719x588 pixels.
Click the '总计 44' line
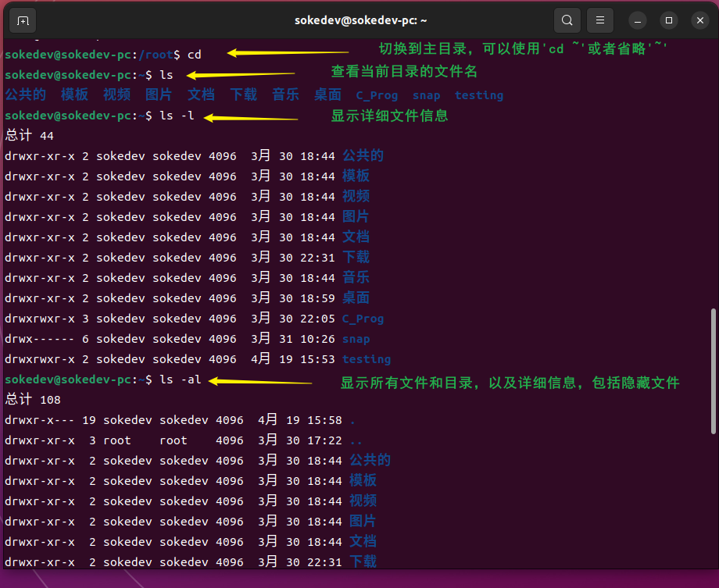click(x=30, y=136)
